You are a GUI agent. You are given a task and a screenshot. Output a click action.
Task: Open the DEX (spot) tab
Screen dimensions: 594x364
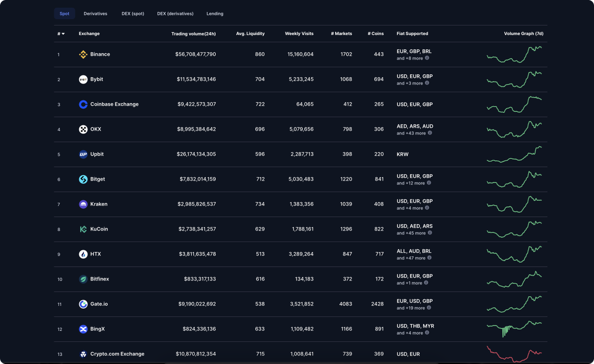pos(133,13)
